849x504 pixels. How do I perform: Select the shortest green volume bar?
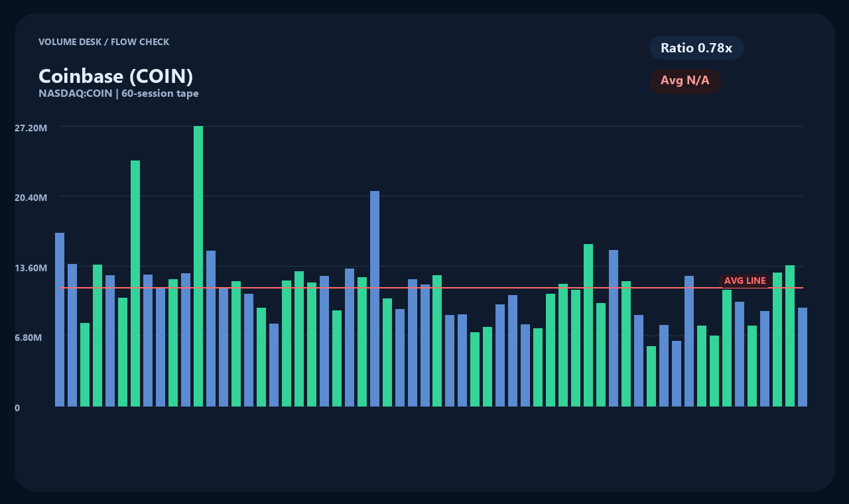[651, 376]
